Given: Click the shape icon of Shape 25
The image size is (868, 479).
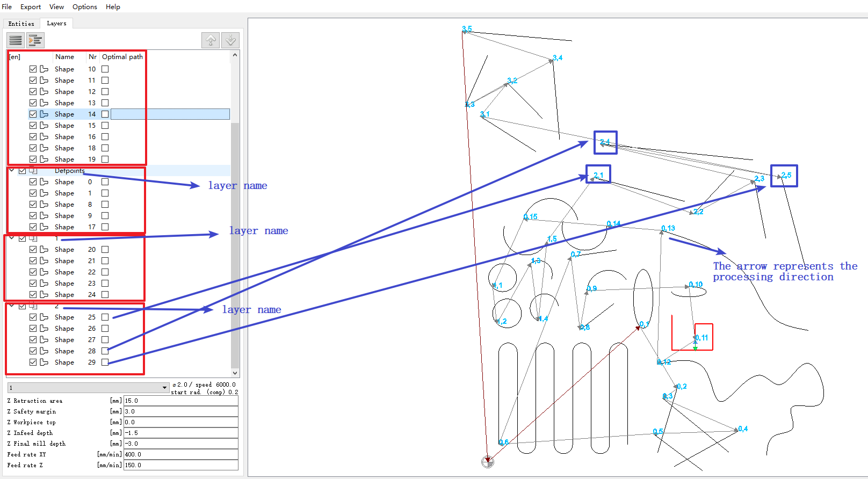Looking at the screenshot, I should [x=44, y=317].
